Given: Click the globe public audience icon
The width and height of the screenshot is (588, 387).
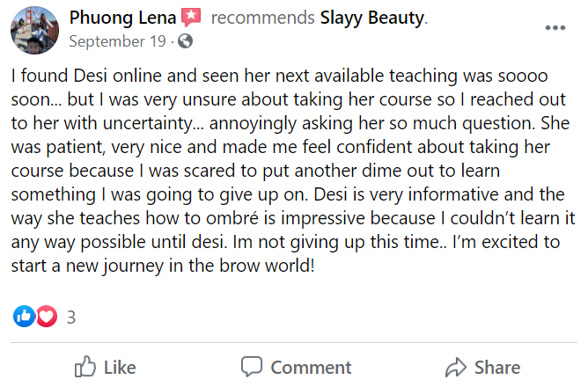Looking at the screenshot, I should pos(186,40).
